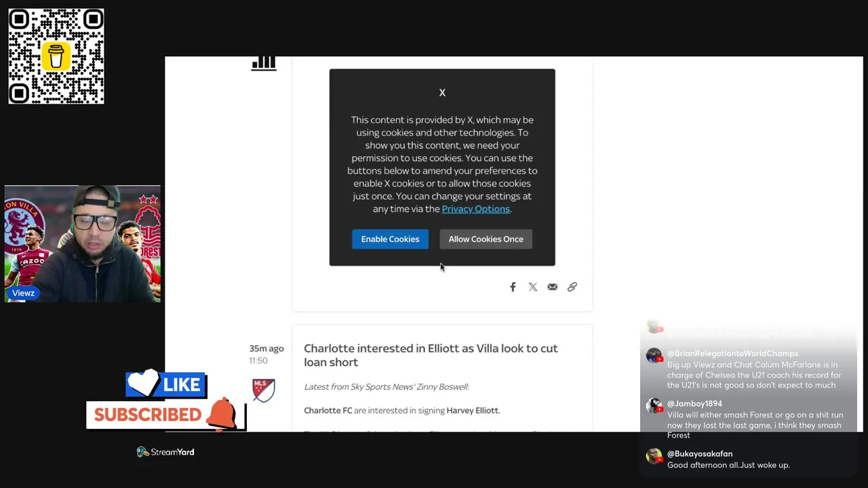
Task: Select the @Jamboy1894 chat username
Action: pos(694,404)
